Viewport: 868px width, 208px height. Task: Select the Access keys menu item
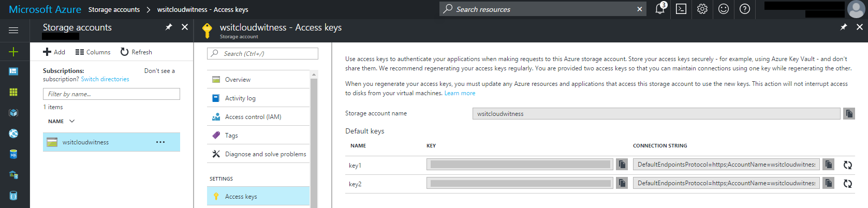[x=258, y=196]
